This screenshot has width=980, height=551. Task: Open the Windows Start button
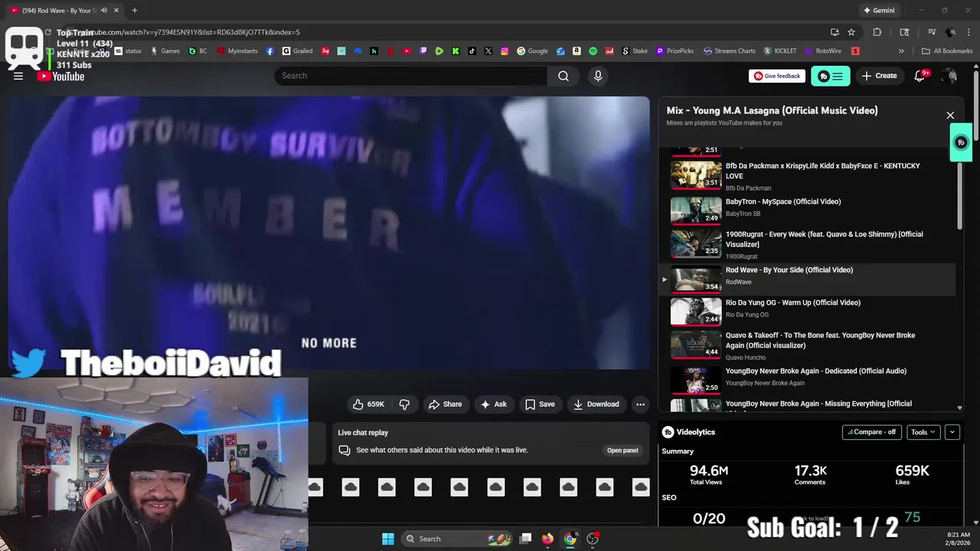coord(388,539)
